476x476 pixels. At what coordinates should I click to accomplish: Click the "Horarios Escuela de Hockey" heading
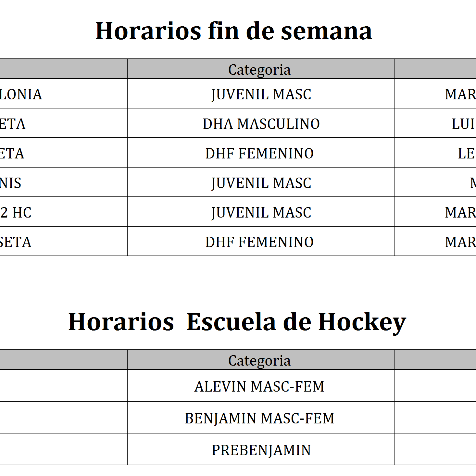pos(237,322)
